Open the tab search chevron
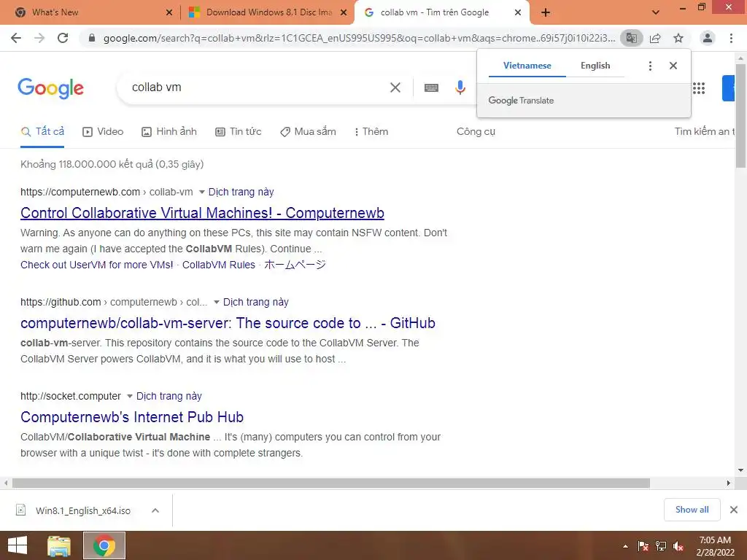The image size is (747, 560). 656,12
